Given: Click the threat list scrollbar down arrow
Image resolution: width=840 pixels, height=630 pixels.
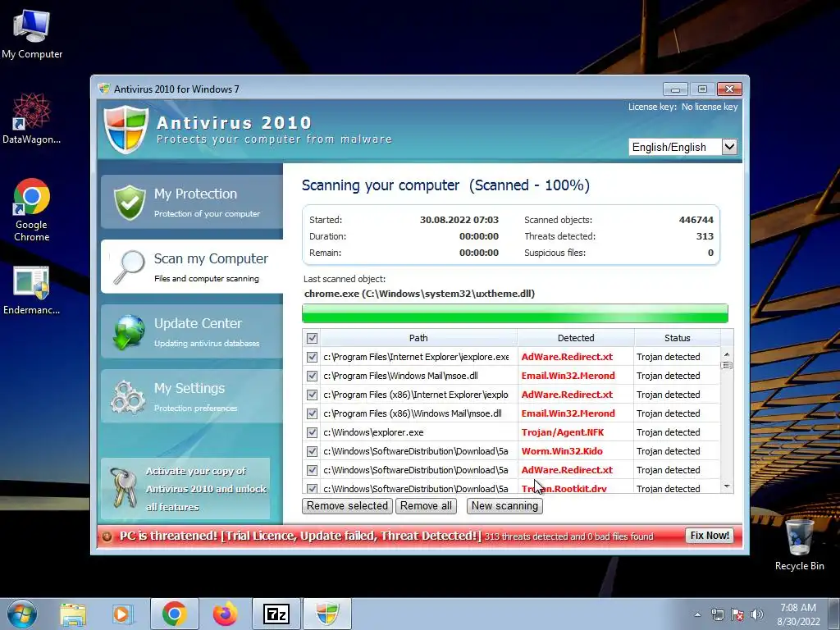Looking at the screenshot, I should (727, 486).
